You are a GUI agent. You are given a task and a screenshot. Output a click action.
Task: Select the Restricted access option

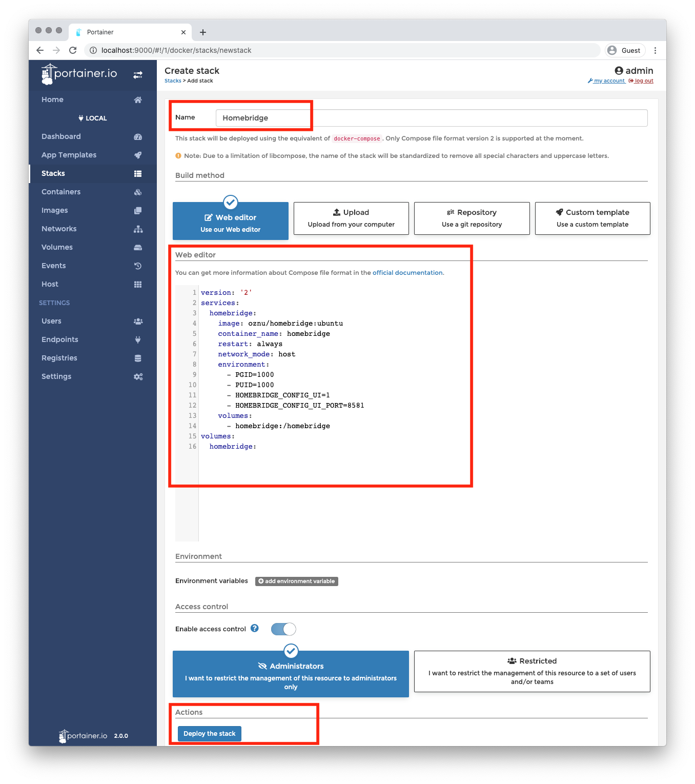pos(532,671)
